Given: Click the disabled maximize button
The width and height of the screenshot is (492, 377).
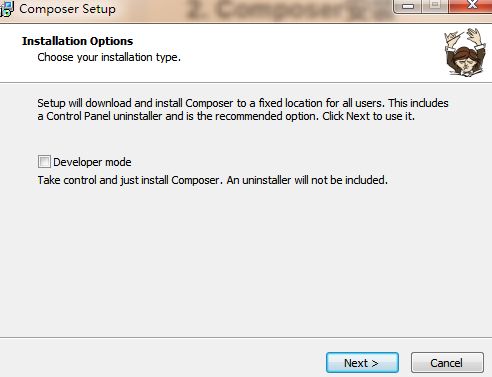Looking at the screenshot, I should click(435, 6).
